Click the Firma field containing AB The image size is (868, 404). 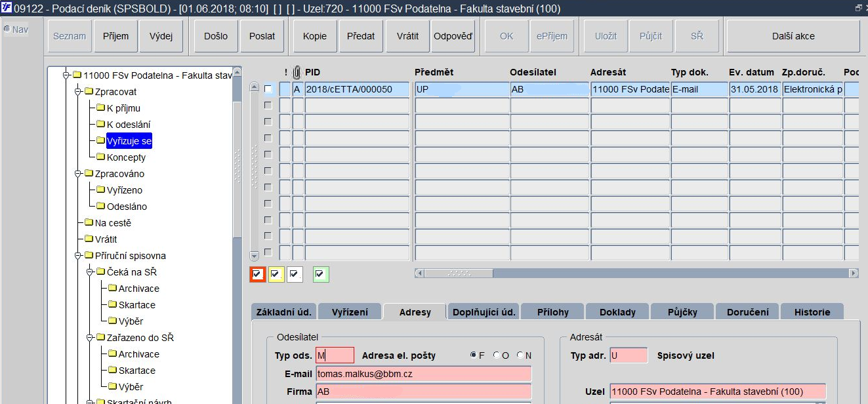[x=423, y=392]
